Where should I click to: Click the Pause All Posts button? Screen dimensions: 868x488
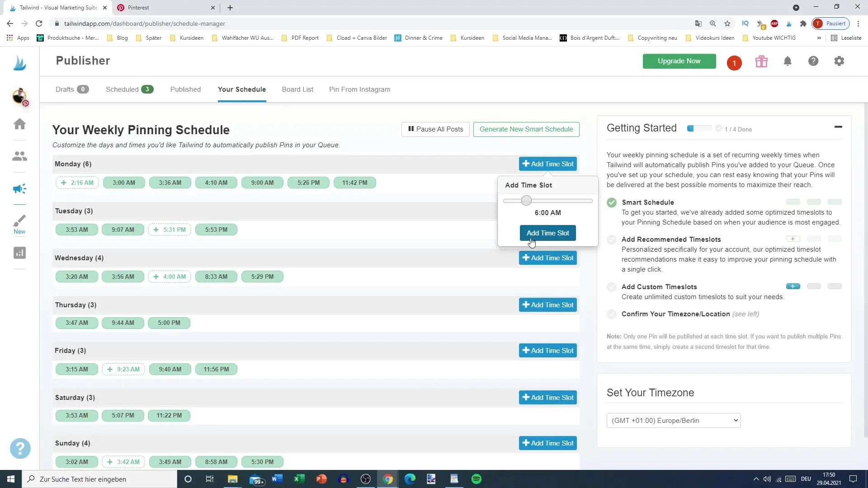click(436, 129)
